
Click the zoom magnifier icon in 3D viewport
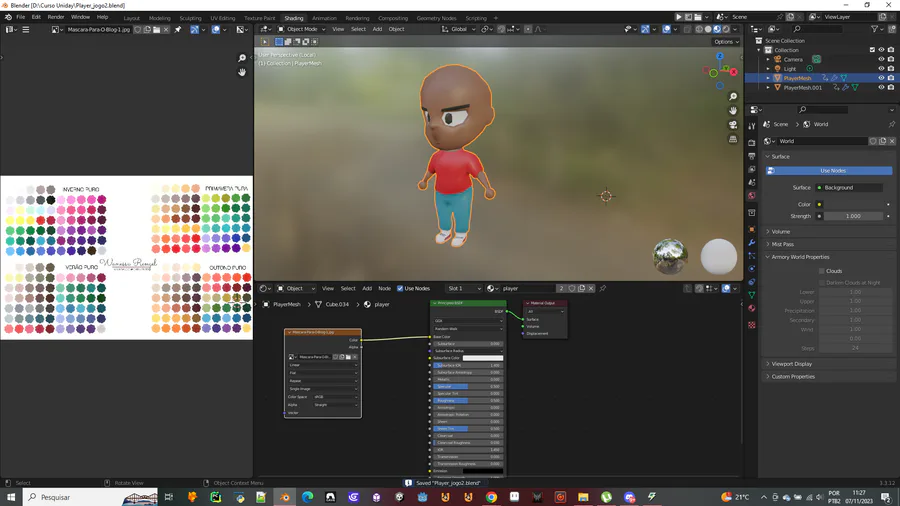click(x=733, y=97)
